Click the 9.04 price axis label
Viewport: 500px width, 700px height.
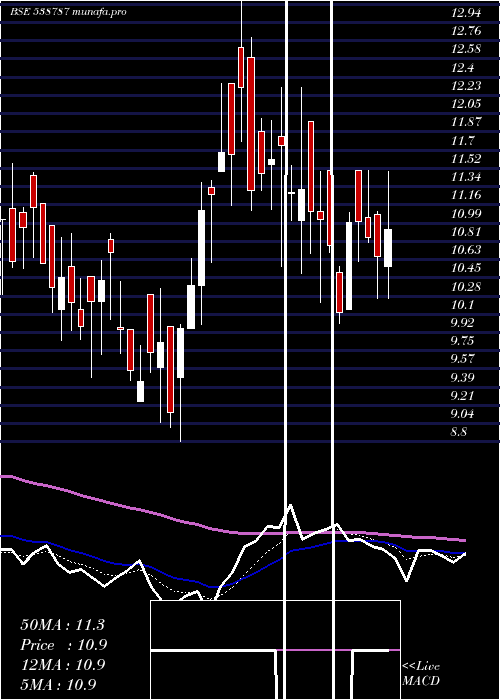462,415
